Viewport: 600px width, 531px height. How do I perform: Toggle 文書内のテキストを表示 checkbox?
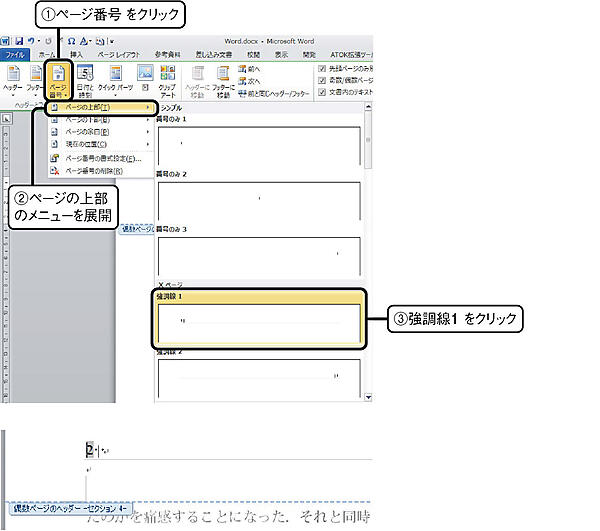click(x=321, y=92)
